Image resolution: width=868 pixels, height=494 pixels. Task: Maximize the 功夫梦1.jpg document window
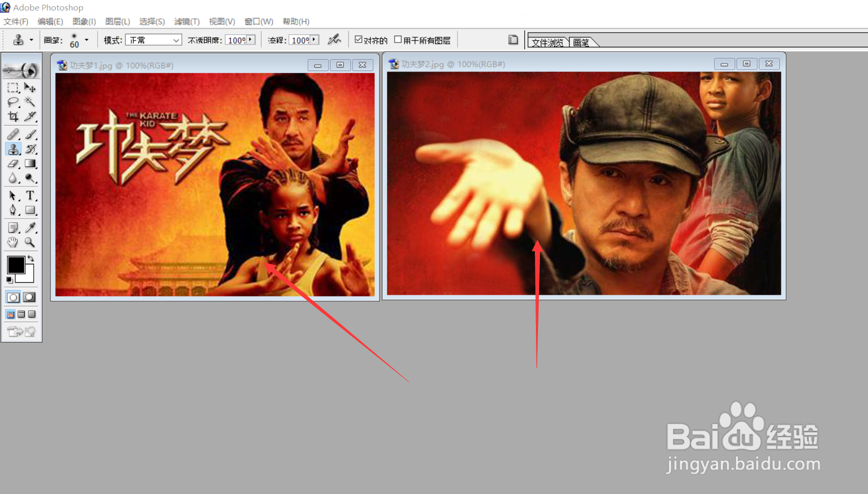click(340, 65)
